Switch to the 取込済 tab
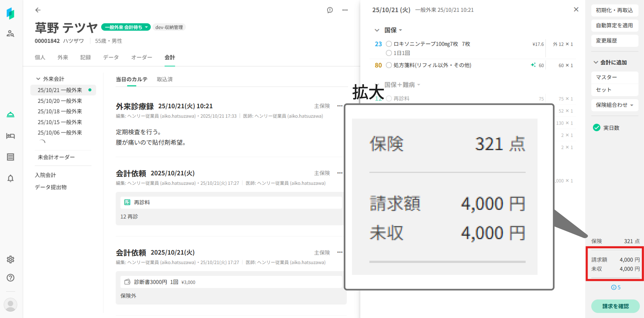 tap(164, 79)
